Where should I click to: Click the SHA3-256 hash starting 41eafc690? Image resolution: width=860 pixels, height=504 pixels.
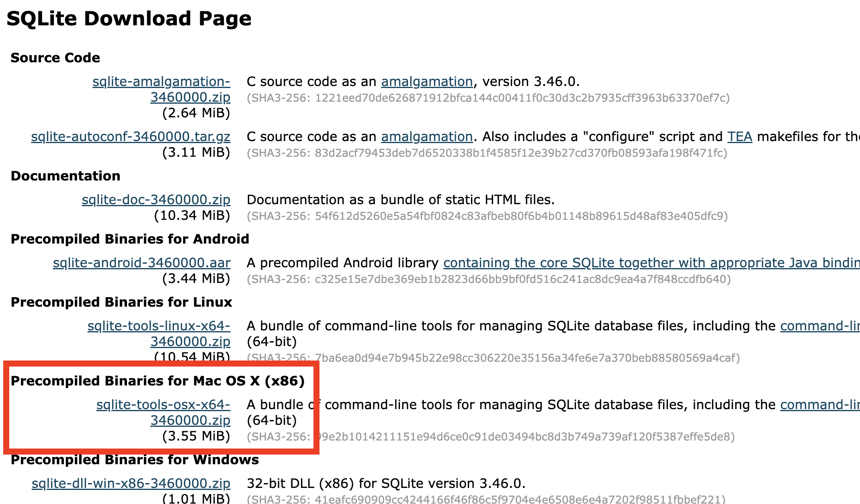tap(486, 500)
